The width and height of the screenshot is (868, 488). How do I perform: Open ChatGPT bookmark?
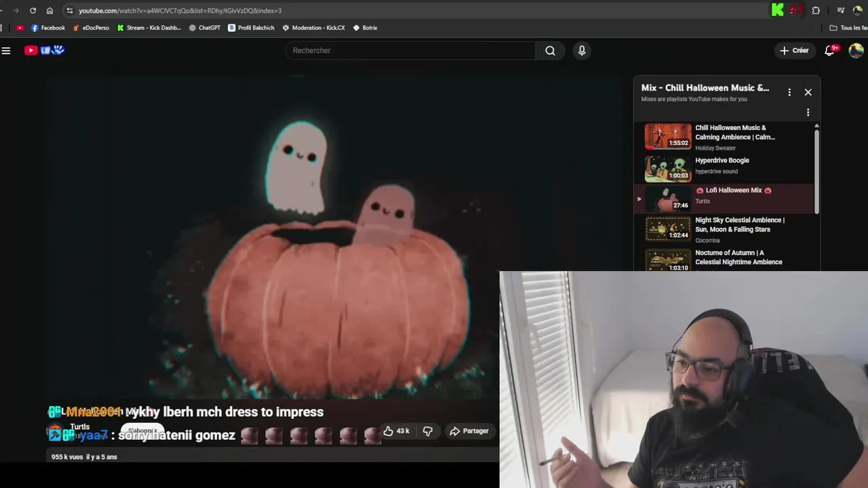tap(205, 28)
